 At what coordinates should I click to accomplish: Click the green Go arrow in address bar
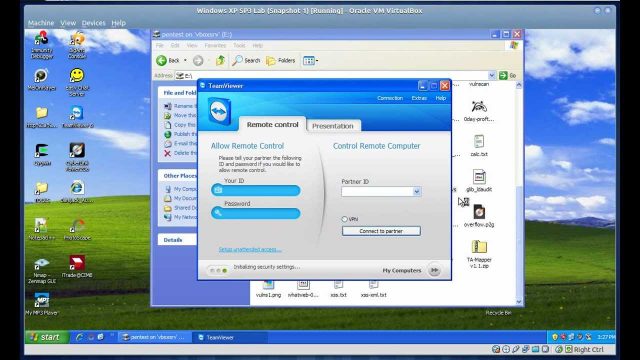(503, 76)
